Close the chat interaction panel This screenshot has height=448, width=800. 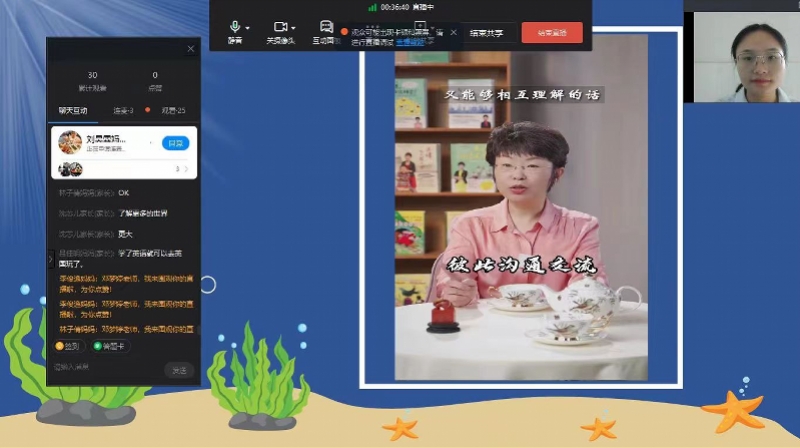pos(191,49)
